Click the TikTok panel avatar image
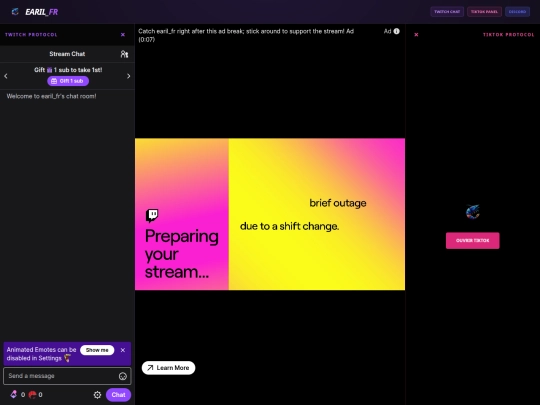540x405 pixels. 473,212
